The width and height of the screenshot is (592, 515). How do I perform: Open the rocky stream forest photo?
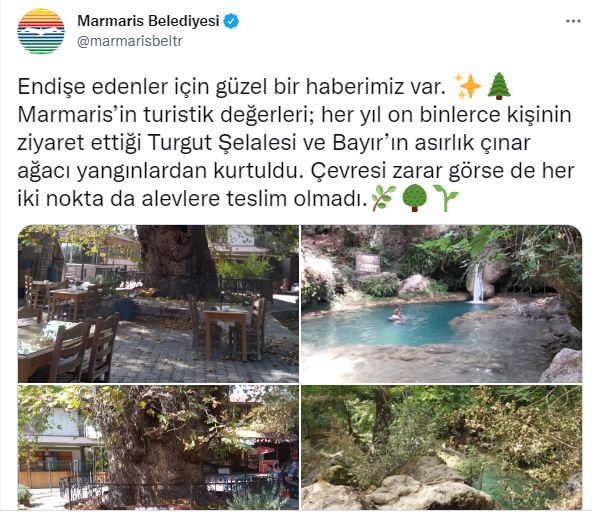[441, 447]
